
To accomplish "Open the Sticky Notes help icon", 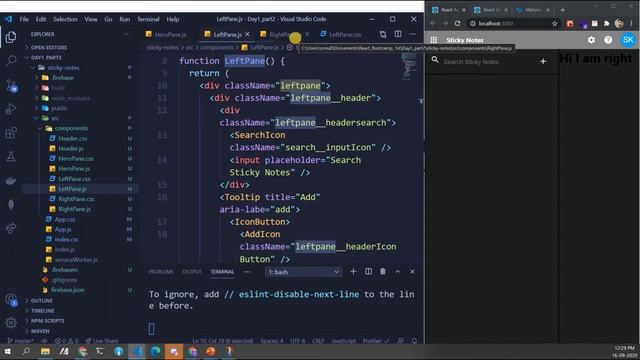I will [x=608, y=40].
